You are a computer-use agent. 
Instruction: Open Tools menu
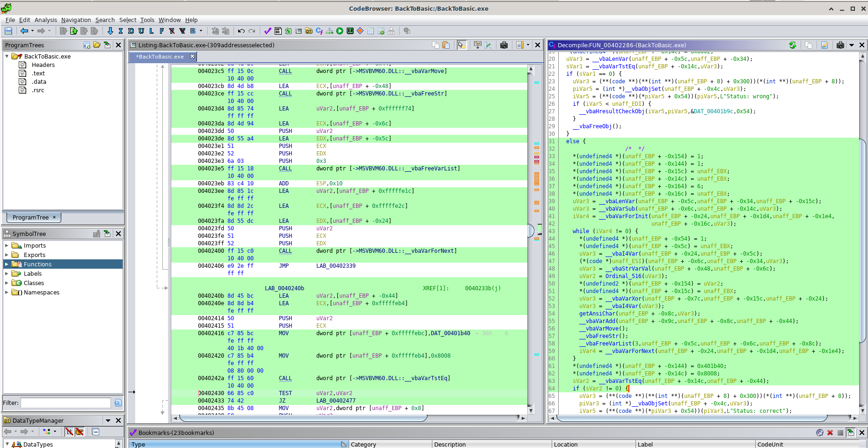(147, 20)
